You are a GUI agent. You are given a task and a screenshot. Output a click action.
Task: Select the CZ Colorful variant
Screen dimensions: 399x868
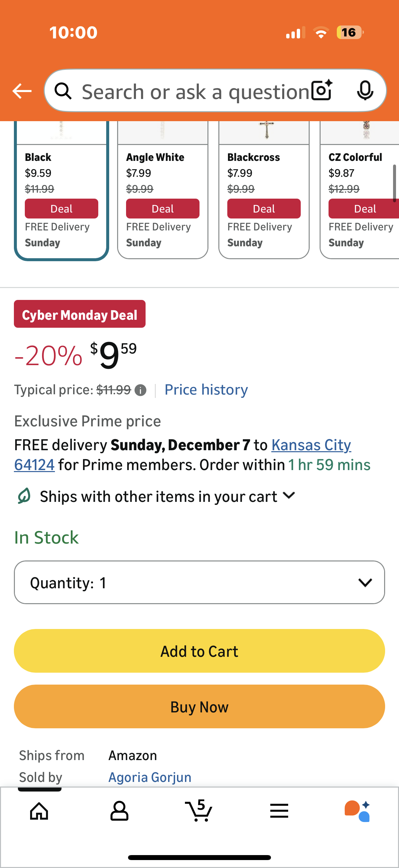click(x=360, y=190)
